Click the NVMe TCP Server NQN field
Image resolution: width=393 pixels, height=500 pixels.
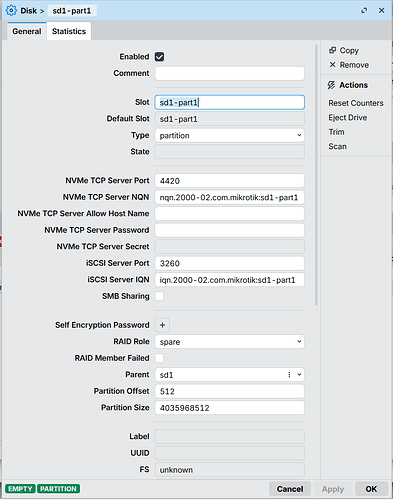click(230, 197)
